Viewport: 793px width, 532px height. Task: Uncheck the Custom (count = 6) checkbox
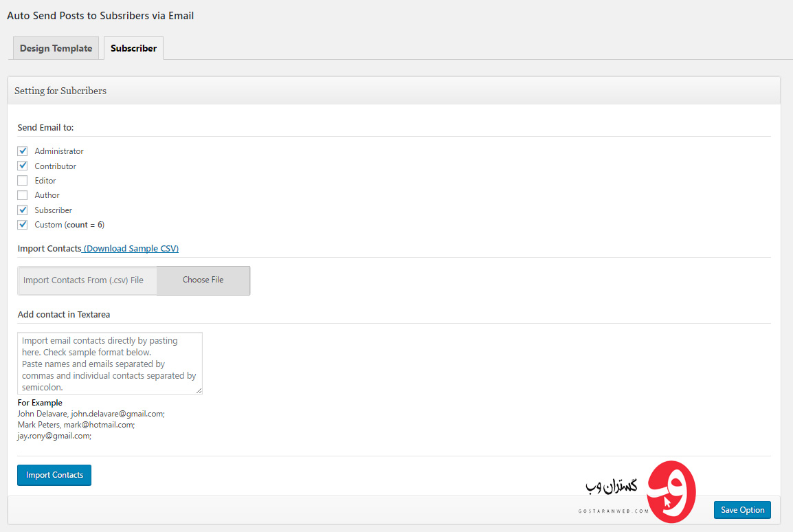click(x=23, y=225)
